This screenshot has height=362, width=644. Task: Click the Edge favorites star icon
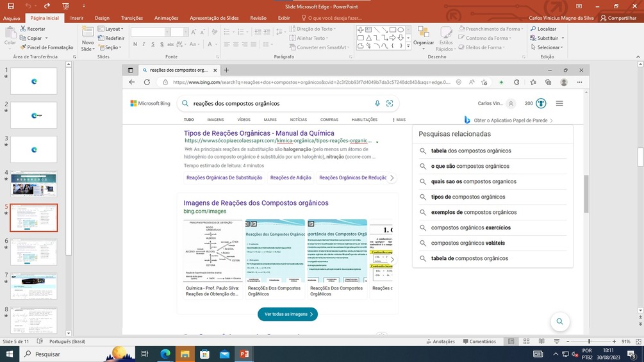point(533,82)
